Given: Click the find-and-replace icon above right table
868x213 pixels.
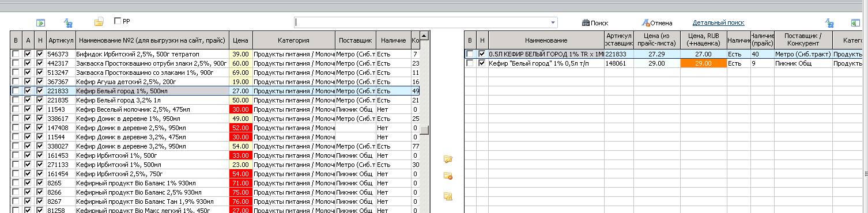Looking at the screenshot, I should (829, 22).
